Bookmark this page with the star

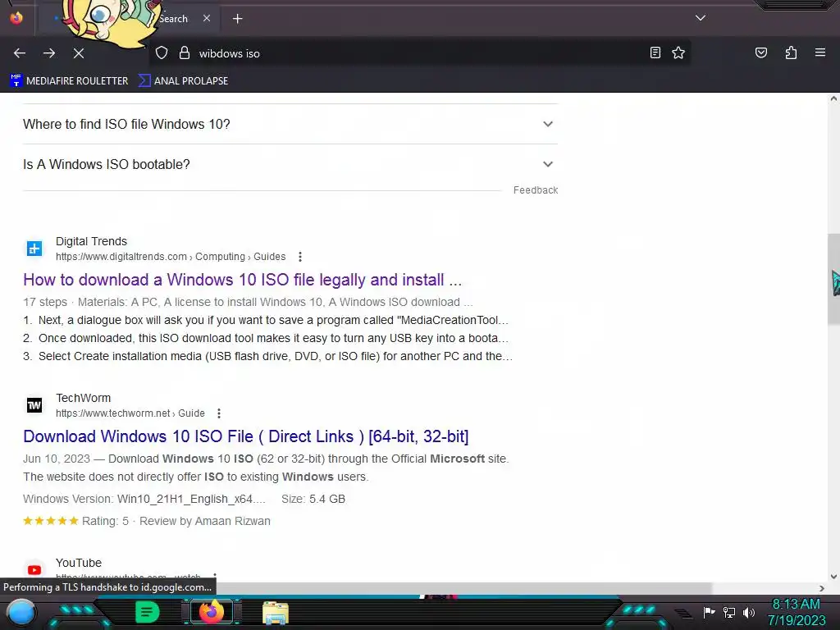(x=678, y=52)
